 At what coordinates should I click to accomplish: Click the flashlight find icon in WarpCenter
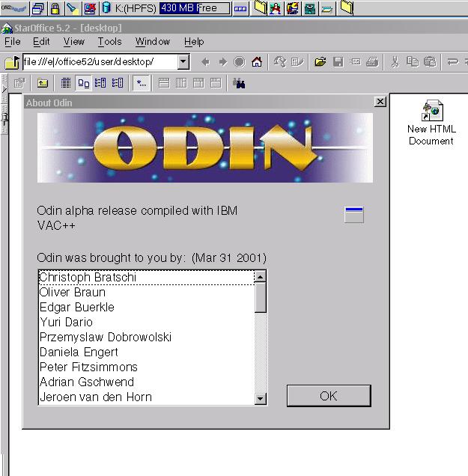point(73,8)
